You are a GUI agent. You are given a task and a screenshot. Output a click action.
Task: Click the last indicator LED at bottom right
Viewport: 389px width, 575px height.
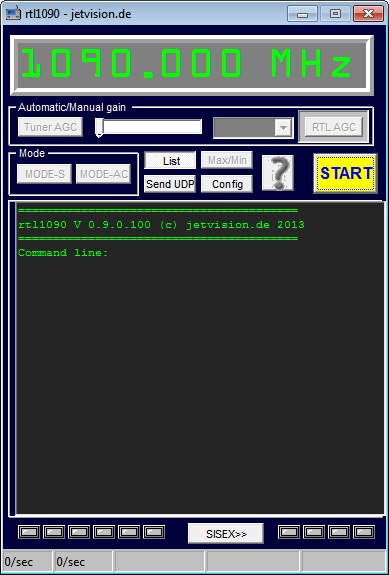pos(364,532)
